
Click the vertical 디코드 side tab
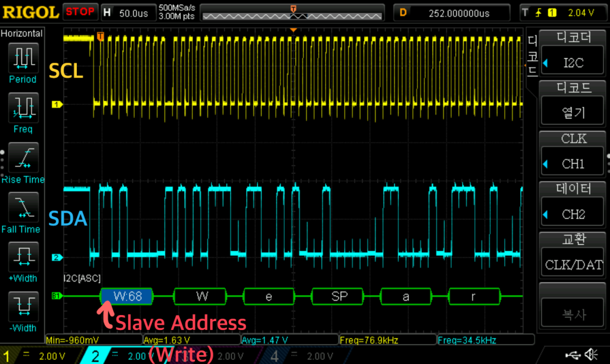coord(532,55)
